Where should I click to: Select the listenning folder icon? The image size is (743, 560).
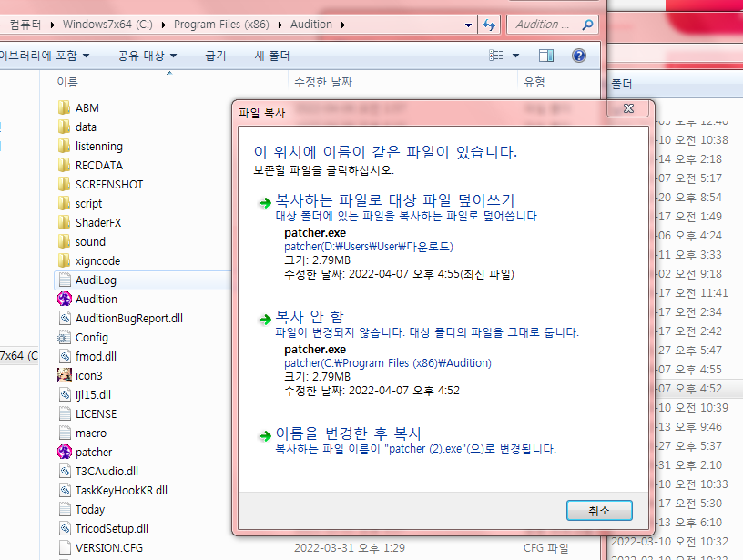(64, 147)
